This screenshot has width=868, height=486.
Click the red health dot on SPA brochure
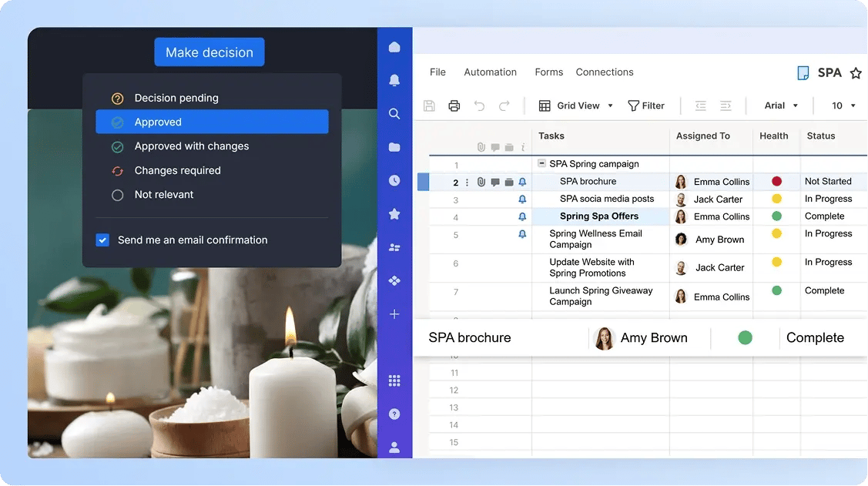pyautogui.click(x=777, y=181)
